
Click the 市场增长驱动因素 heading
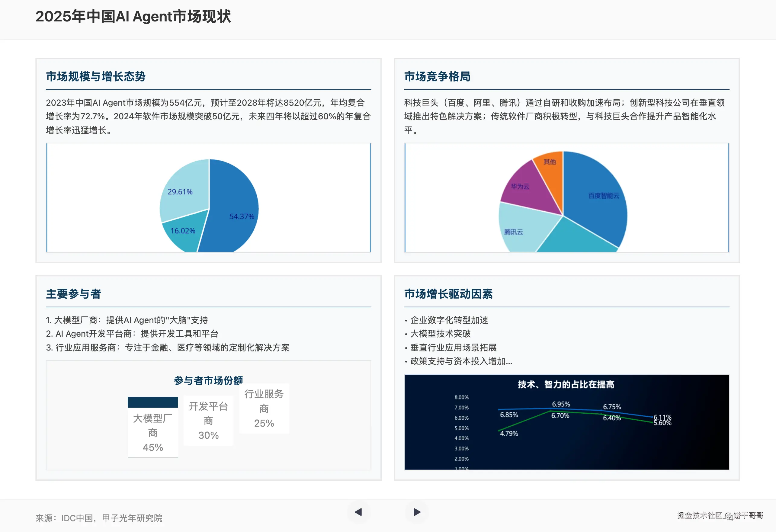coord(448,294)
